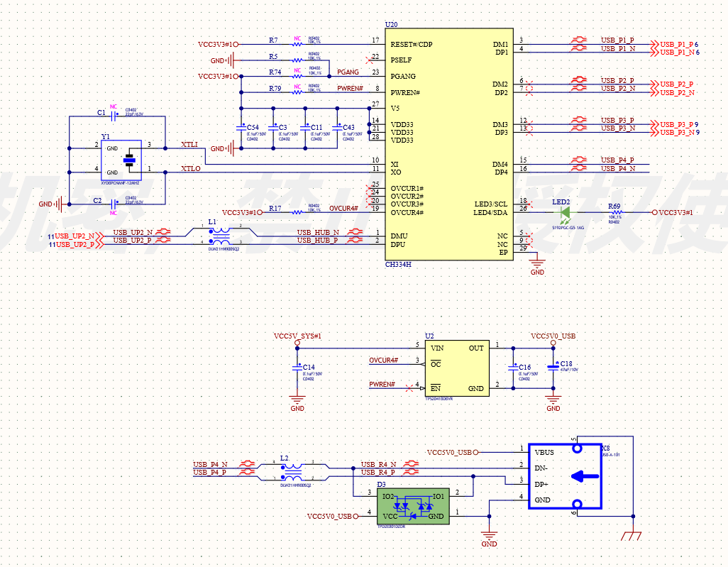Select the chassis ground symbol near X8
Screen dimensions: 728x567
[630, 536]
